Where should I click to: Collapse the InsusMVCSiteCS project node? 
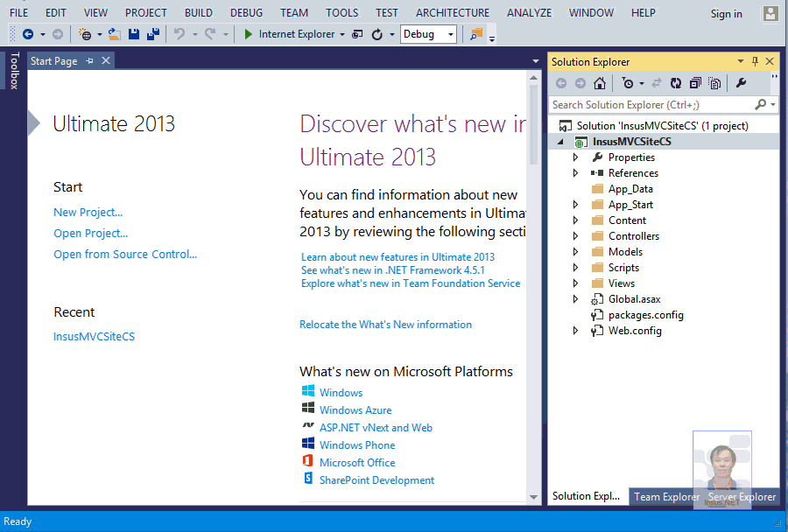(x=560, y=142)
